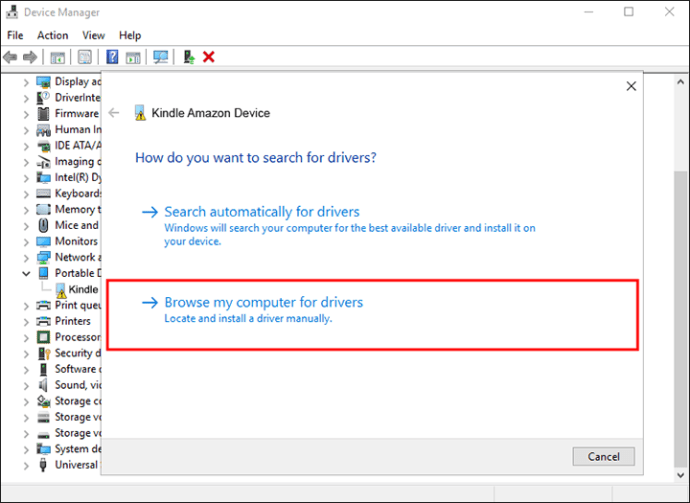The width and height of the screenshot is (690, 503).
Task: Open the blue question mark help toolbar icon
Action: click(x=113, y=57)
